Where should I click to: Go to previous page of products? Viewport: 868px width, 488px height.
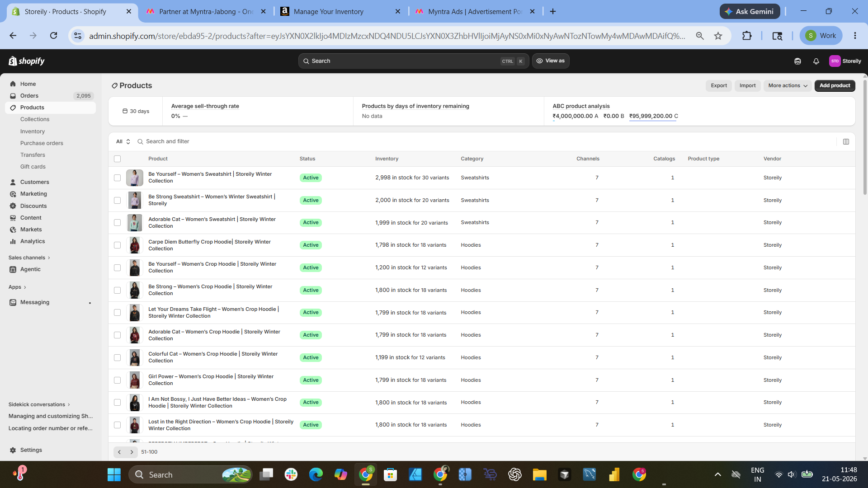tap(119, 452)
